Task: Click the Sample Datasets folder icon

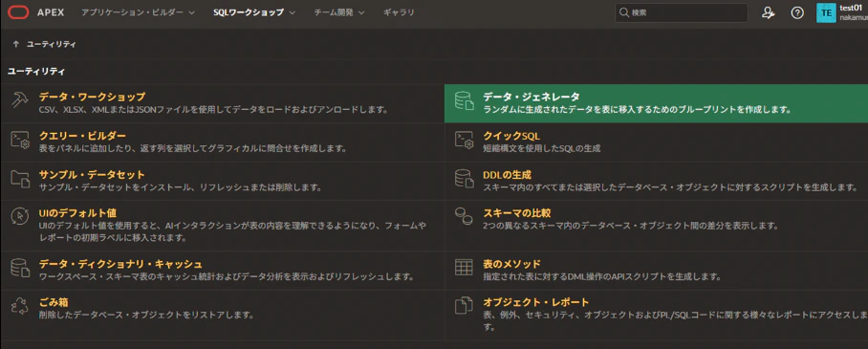Action: pyautogui.click(x=20, y=179)
